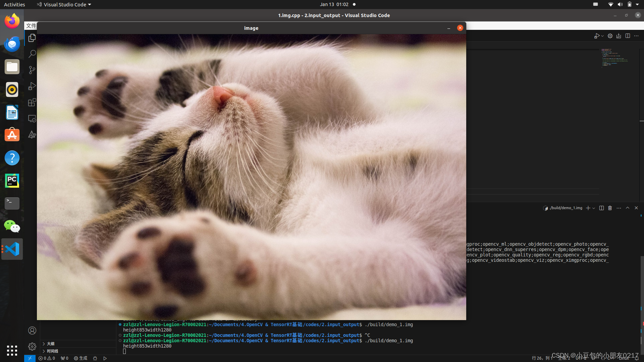Open the Manage gear in activity bar
This screenshot has width=644, height=362.
click(32, 346)
